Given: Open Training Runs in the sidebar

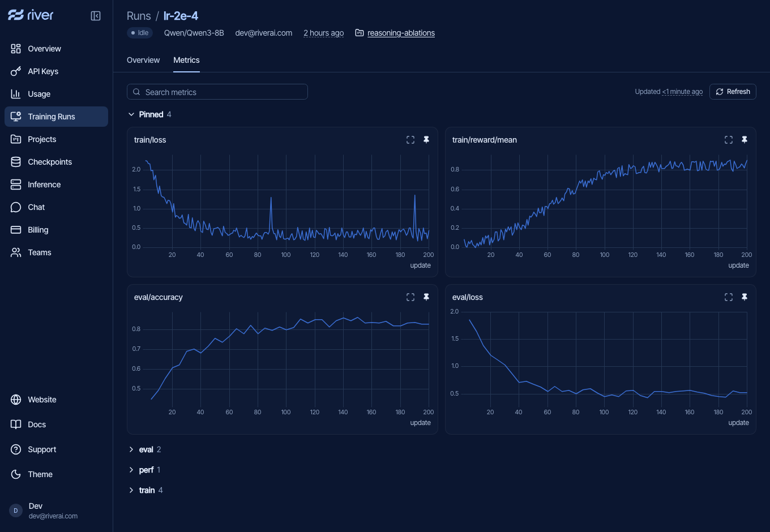Looking at the screenshot, I should [56, 117].
